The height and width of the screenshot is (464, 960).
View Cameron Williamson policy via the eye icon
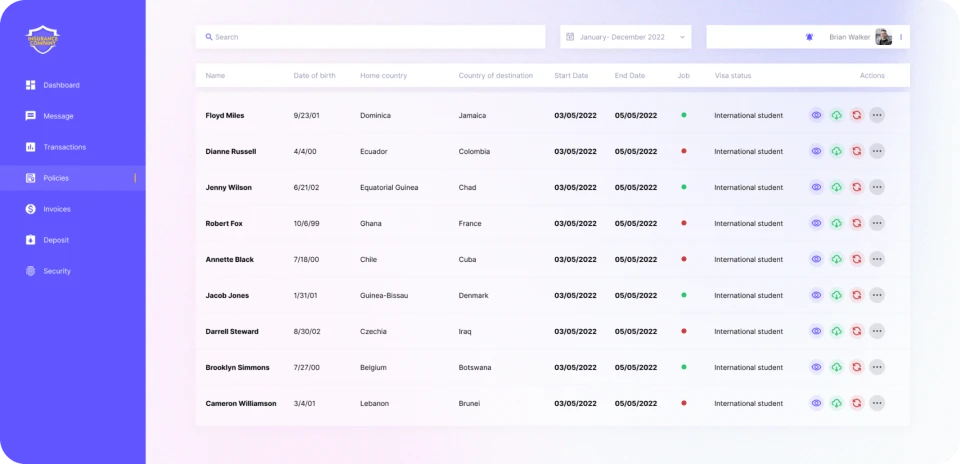coord(816,403)
